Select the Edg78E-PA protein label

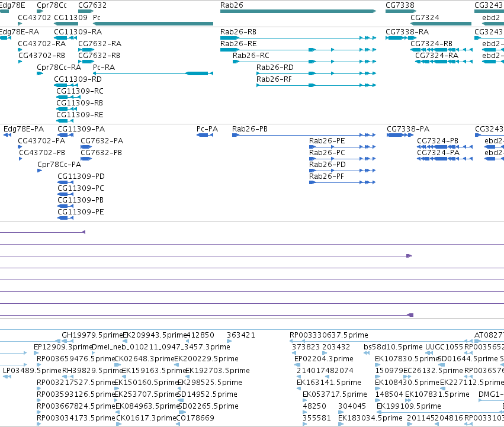tap(24, 129)
